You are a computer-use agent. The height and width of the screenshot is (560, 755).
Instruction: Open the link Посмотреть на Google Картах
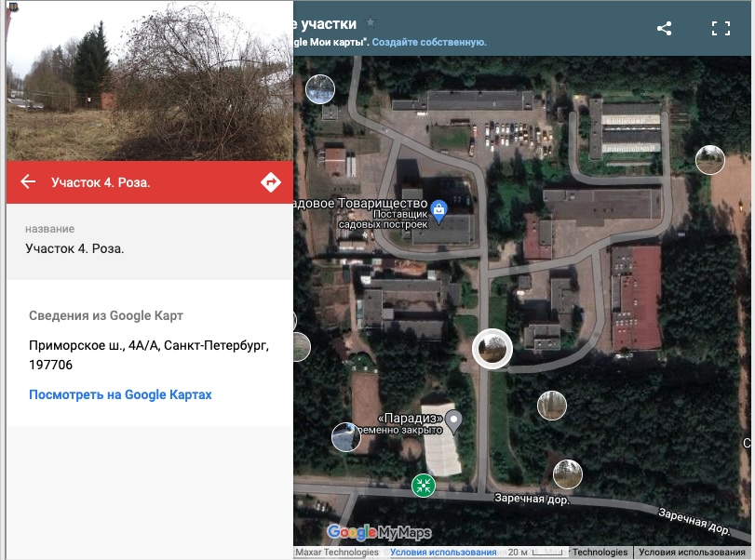pos(120,394)
